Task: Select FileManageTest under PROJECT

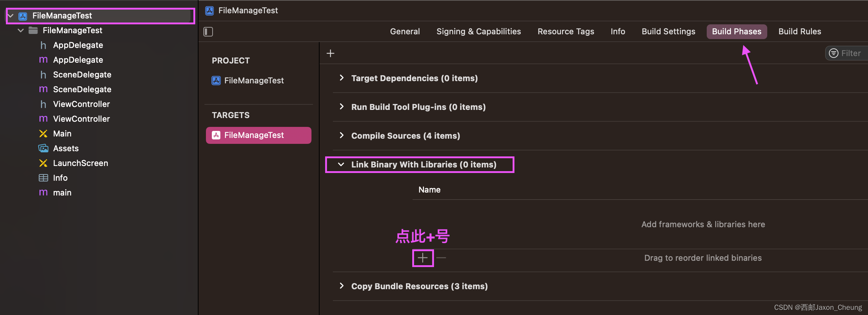Action: pyautogui.click(x=254, y=81)
